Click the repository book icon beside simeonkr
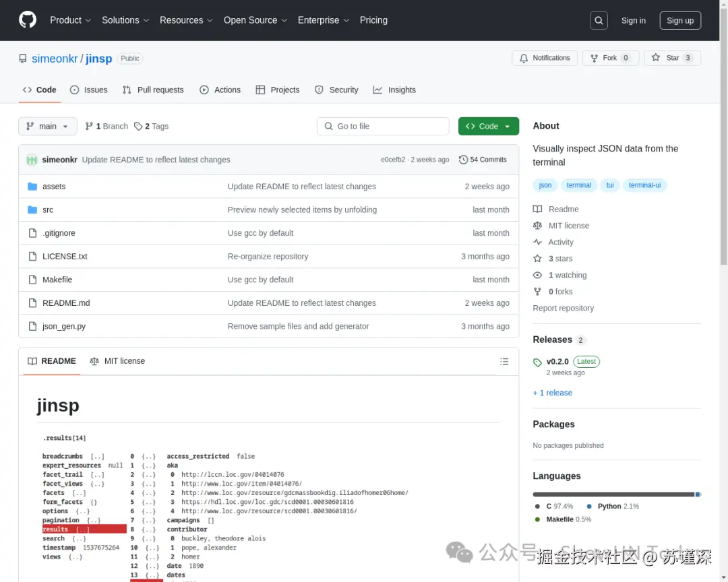Image resolution: width=728 pixels, height=582 pixels. coord(23,59)
